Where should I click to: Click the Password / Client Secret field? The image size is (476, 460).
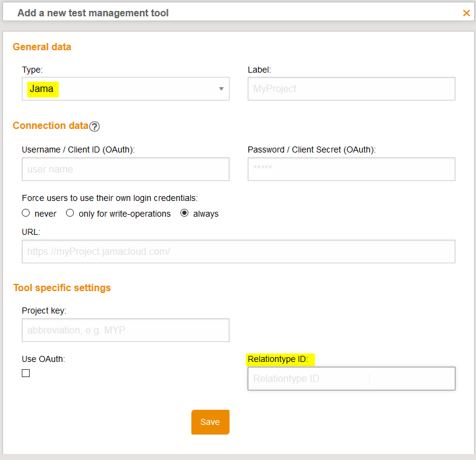(351, 169)
